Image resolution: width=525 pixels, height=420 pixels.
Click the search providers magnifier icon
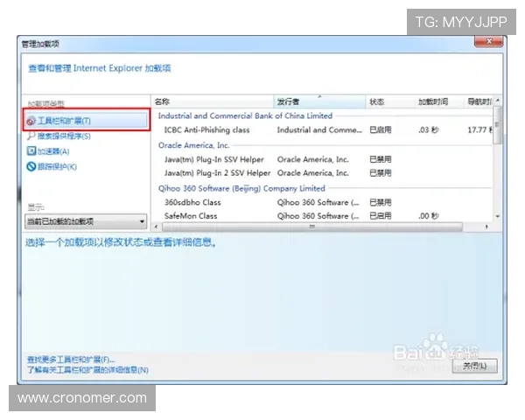click(31, 136)
